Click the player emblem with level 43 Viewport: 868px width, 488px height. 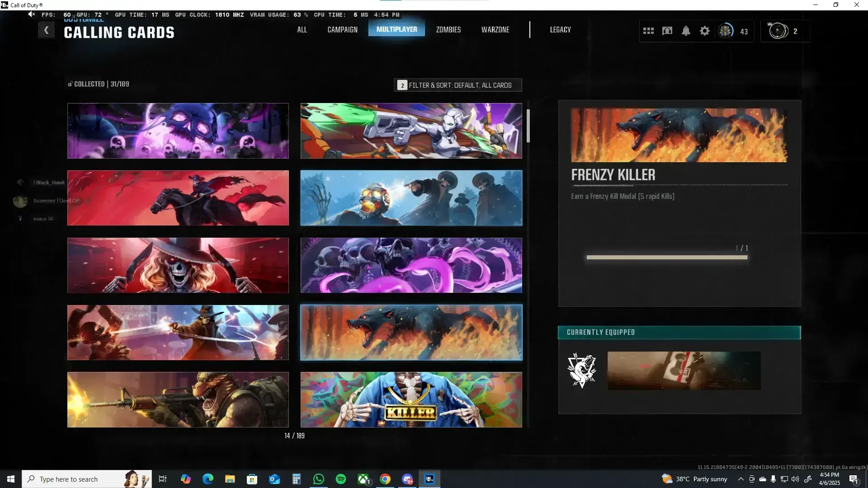(726, 31)
